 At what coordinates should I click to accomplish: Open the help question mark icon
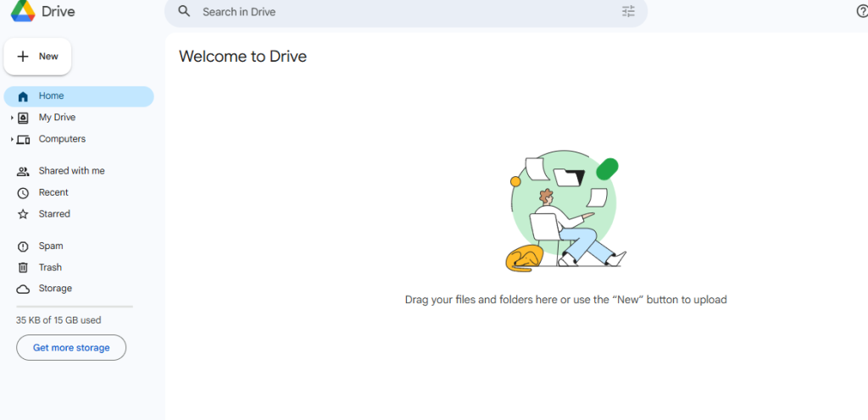[862, 11]
